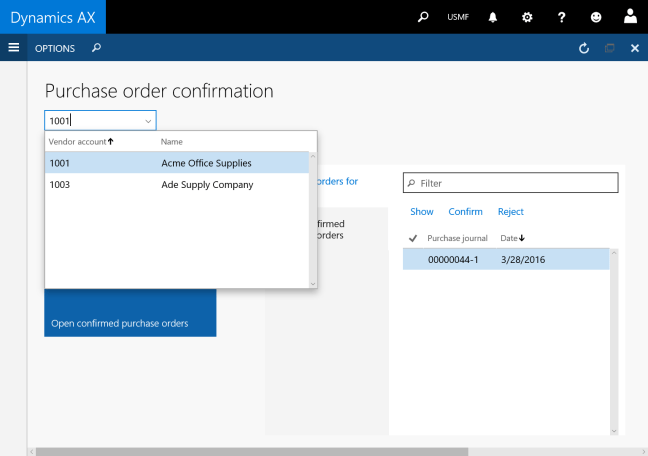Click the search magnifier in top bar

pos(423,17)
